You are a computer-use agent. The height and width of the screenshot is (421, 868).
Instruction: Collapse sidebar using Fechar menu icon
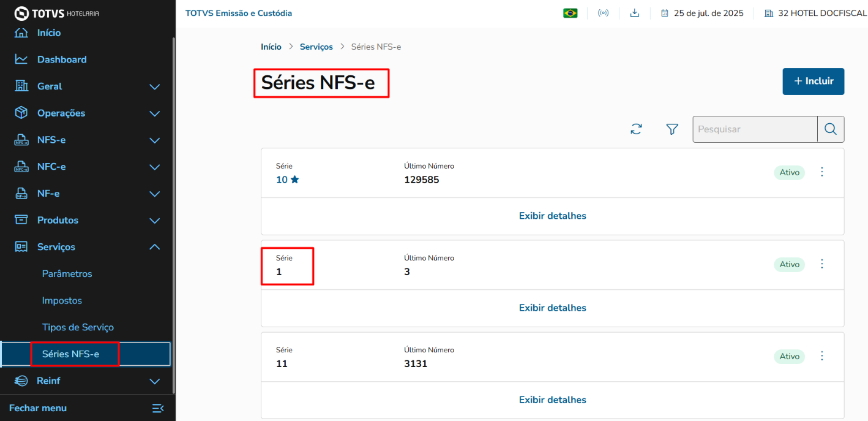(157, 408)
